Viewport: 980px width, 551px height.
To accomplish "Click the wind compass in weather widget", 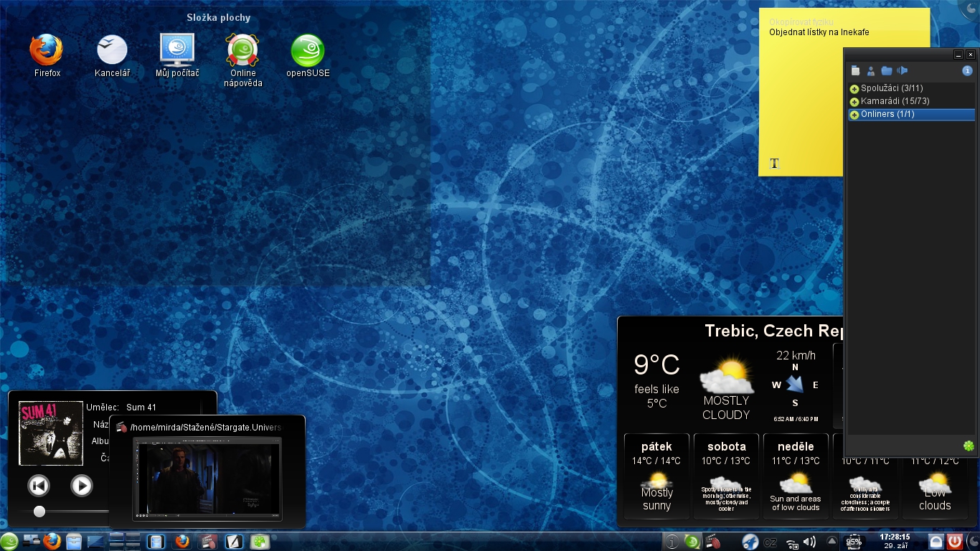I will pos(795,385).
